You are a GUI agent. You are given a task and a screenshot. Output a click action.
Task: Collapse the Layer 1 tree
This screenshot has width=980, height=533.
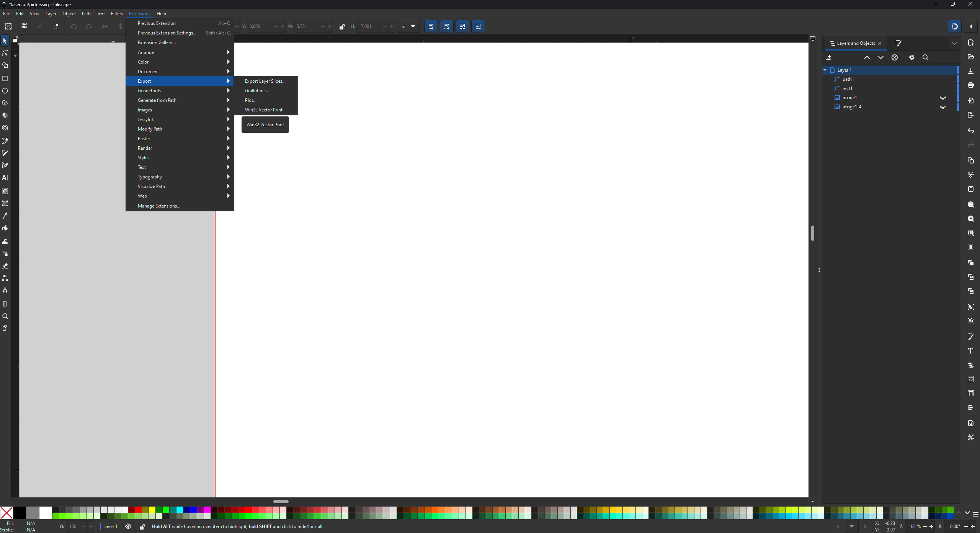coord(825,70)
